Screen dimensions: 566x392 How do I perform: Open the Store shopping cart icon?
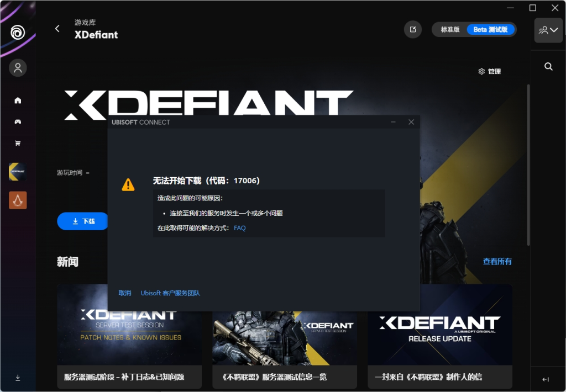point(18,143)
